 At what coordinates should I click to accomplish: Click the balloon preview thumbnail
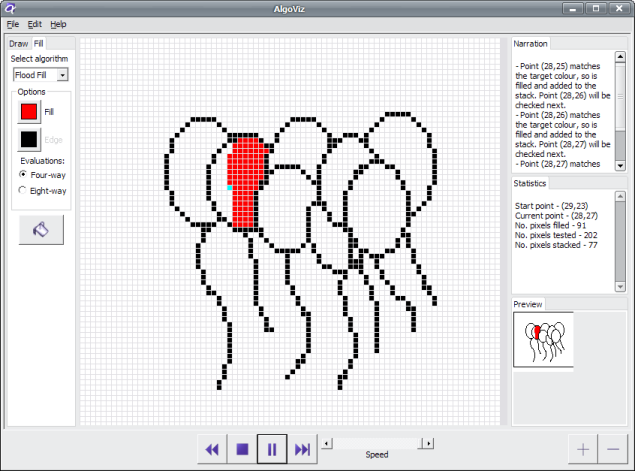(x=543, y=339)
